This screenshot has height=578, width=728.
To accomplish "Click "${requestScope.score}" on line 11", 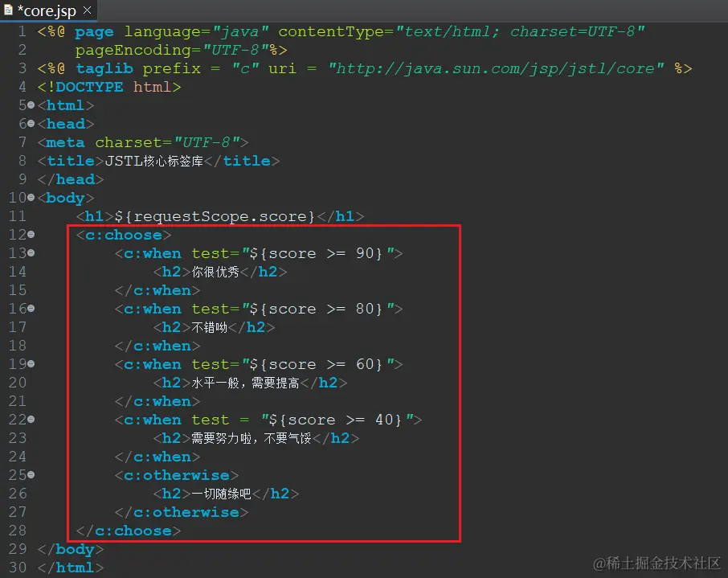I will (215, 216).
